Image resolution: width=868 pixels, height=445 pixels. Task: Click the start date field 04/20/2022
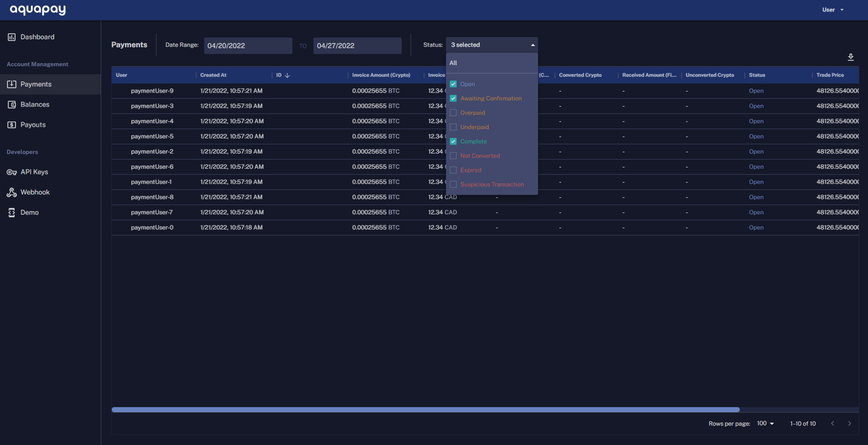[x=248, y=46]
